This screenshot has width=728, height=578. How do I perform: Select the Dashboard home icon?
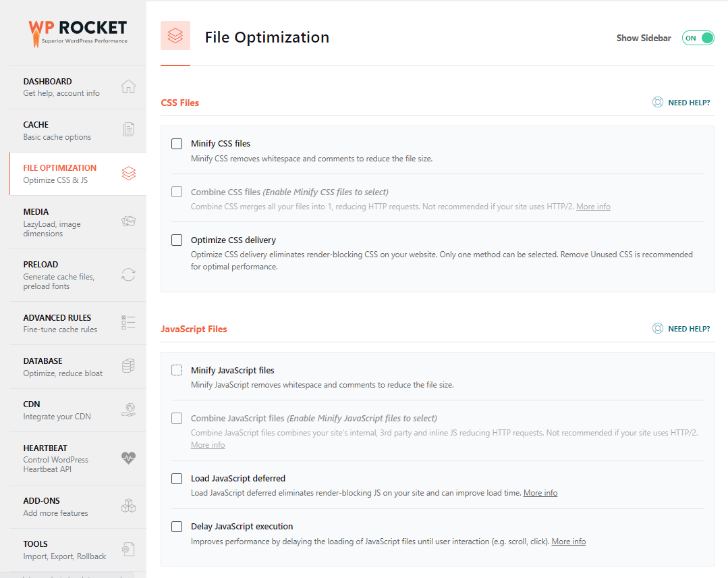pos(128,86)
